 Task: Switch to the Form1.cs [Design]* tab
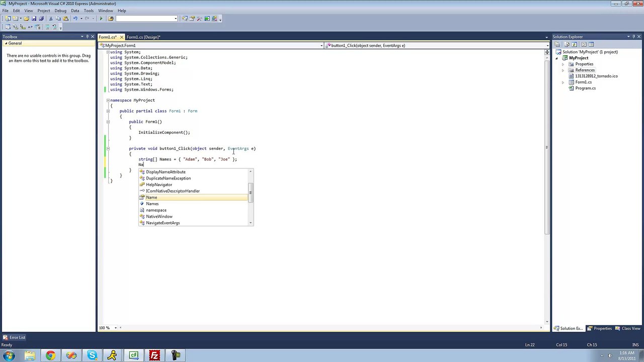(143, 37)
